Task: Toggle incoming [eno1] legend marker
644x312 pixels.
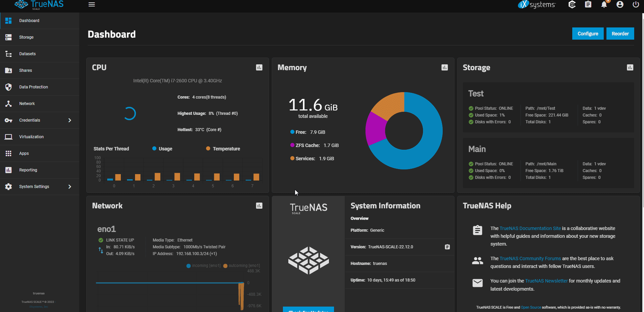Action: (188, 266)
